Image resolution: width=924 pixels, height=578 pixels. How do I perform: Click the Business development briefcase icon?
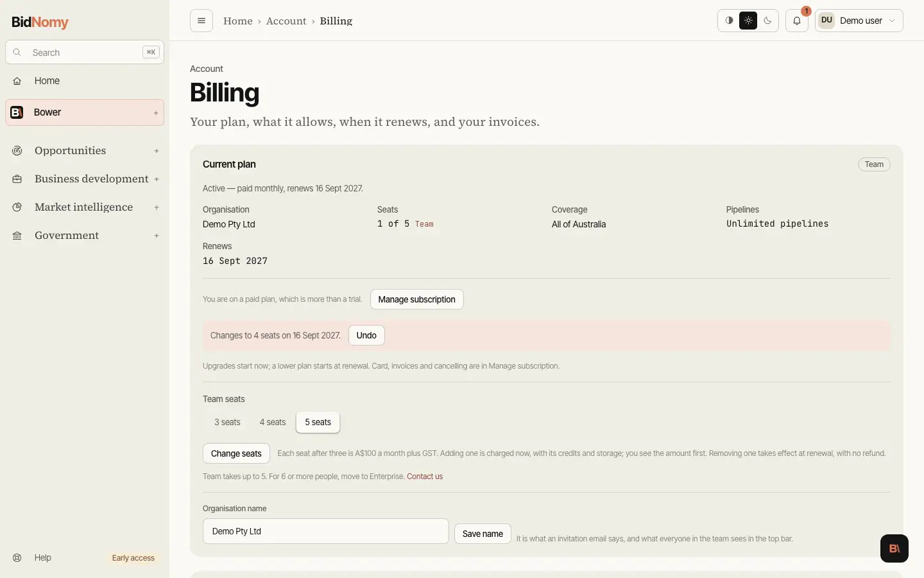17,179
